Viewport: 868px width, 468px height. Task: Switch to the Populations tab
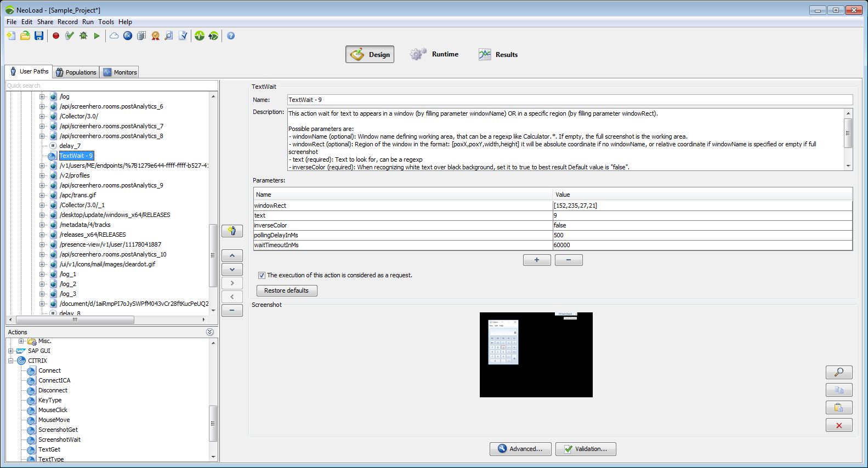[76, 72]
